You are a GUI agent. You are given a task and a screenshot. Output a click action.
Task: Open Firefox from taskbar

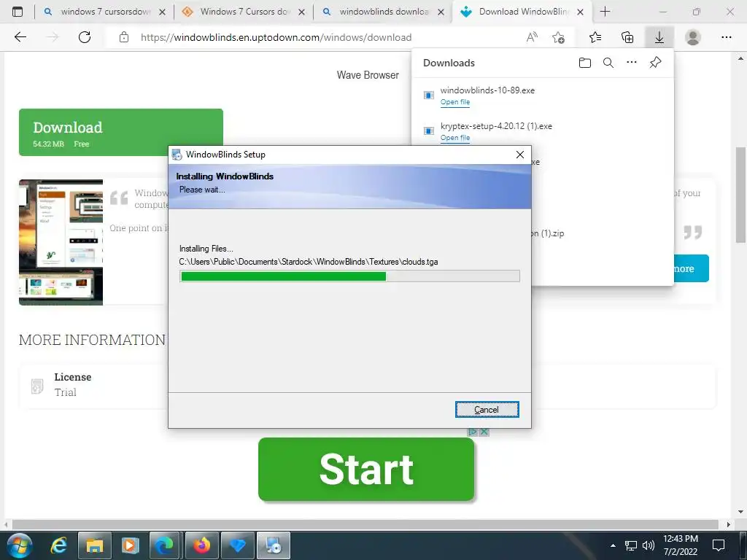point(202,545)
